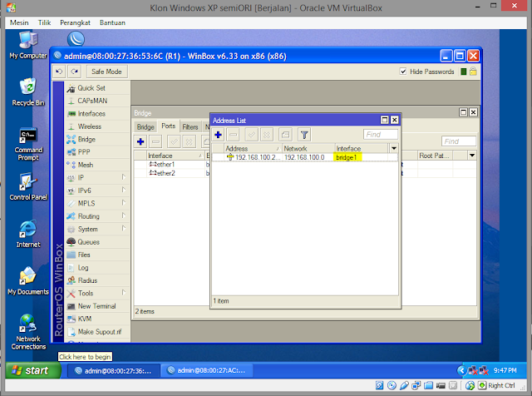Open the Tilik menu in VirtualBox
This screenshot has width=532, height=396.
click(44, 22)
